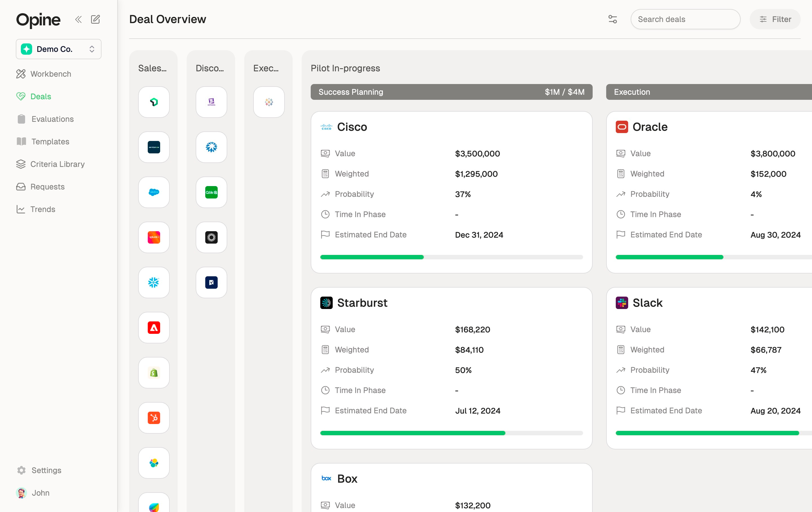This screenshot has width=812, height=512.
Task: Click the Box logo on its deal card
Action: click(x=326, y=479)
